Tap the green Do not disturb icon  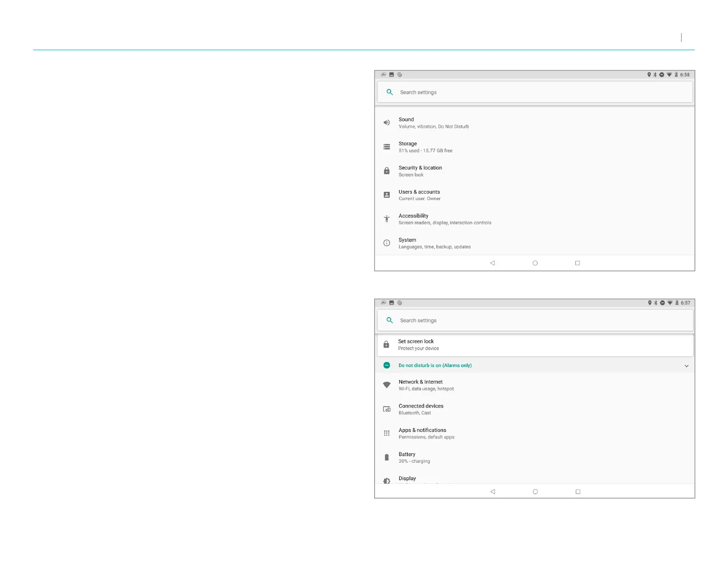387,365
